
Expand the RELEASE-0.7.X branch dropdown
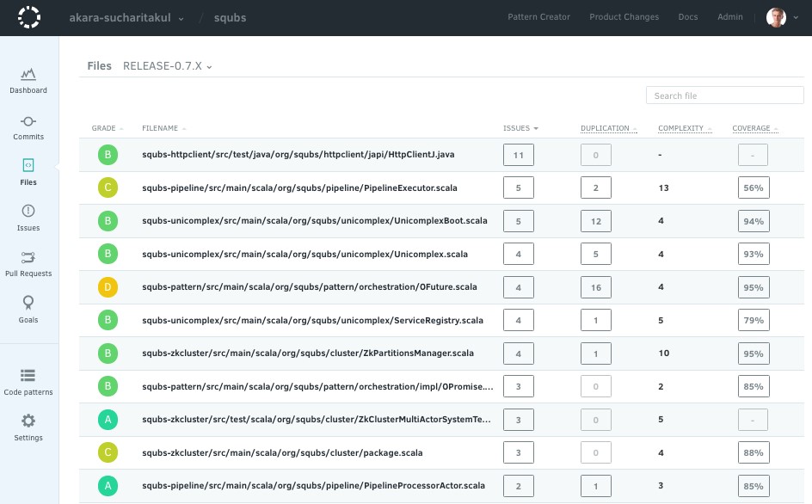167,66
